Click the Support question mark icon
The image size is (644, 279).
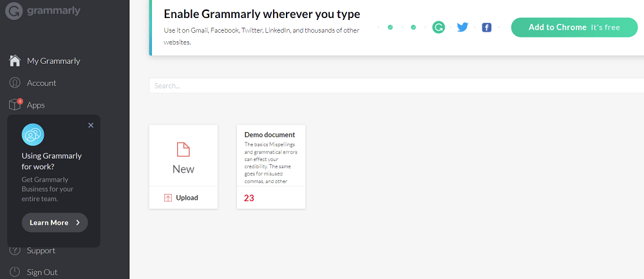point(15,250)
